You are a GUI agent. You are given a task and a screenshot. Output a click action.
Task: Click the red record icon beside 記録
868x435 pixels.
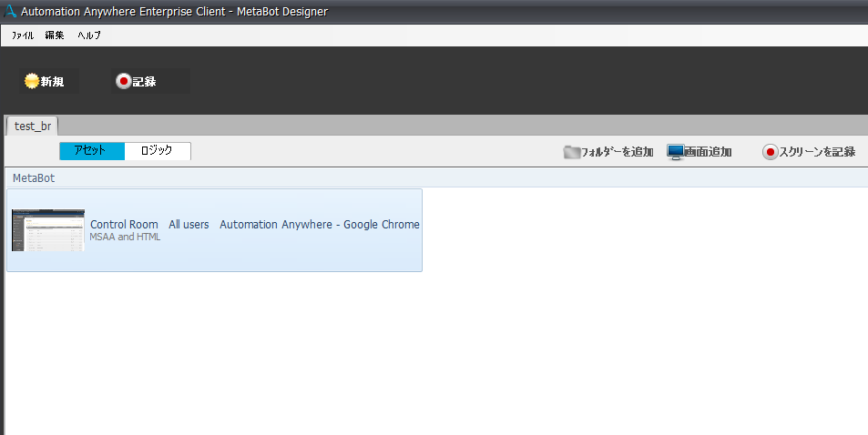tap(123, 81)
